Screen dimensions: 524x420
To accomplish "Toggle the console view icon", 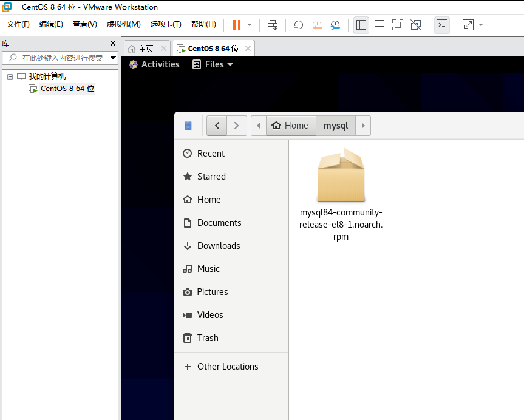I will coord(442,25).
